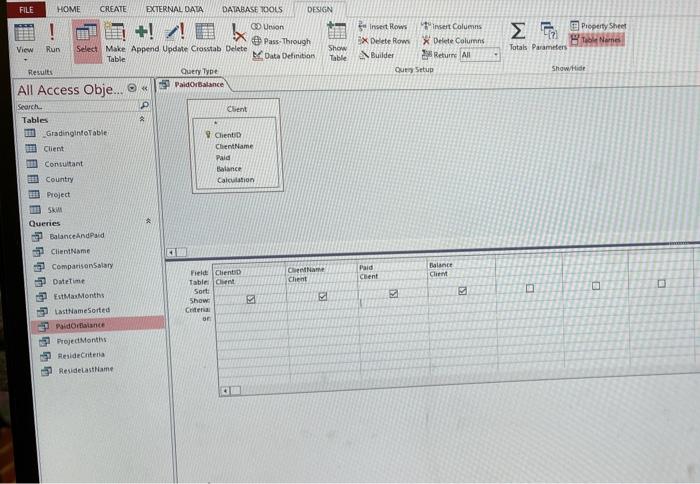Open the Client table in navigation pane

click(x=45, y=149)
